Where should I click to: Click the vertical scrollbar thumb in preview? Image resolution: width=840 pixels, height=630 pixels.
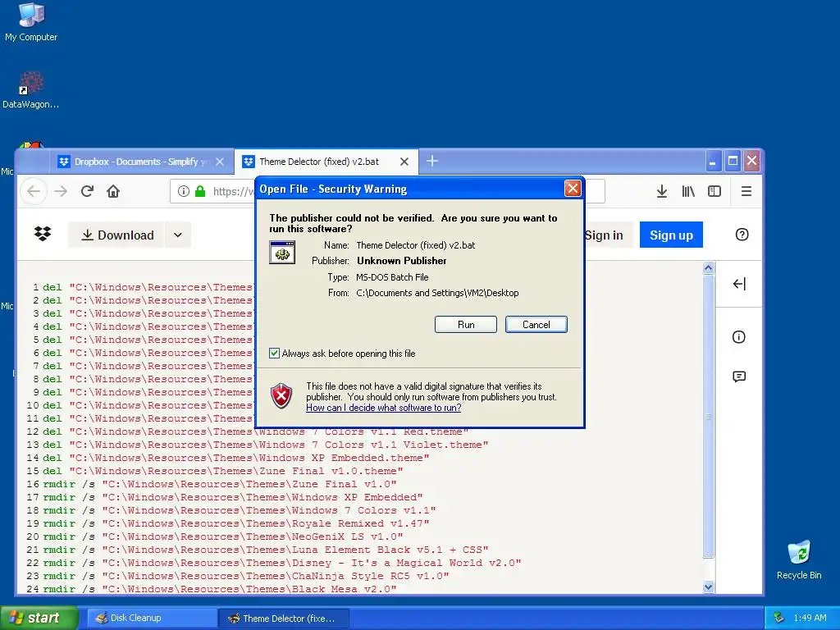point(708,416)
